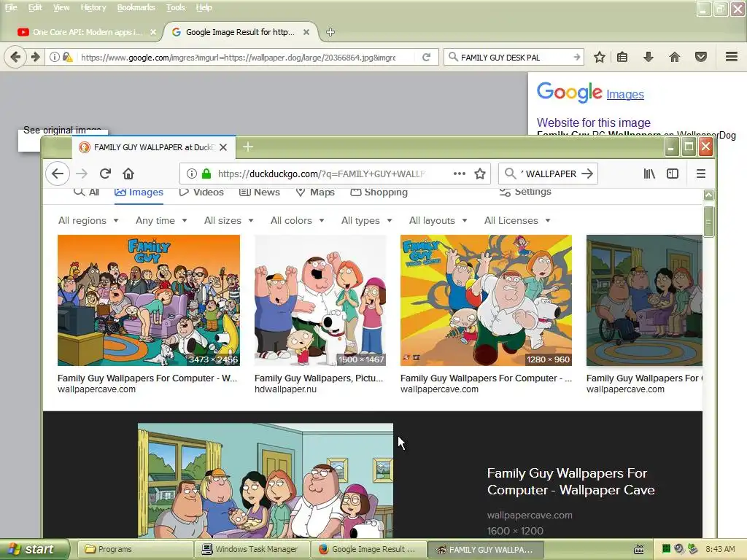
Task: Reload the Google Image Result page
Action: click(426, 57)
